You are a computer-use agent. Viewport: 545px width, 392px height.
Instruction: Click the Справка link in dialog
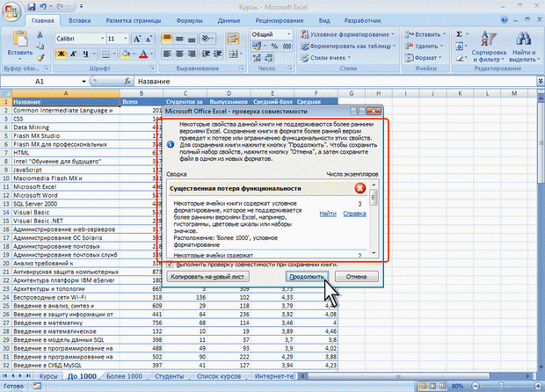click(x=354, y=214)
